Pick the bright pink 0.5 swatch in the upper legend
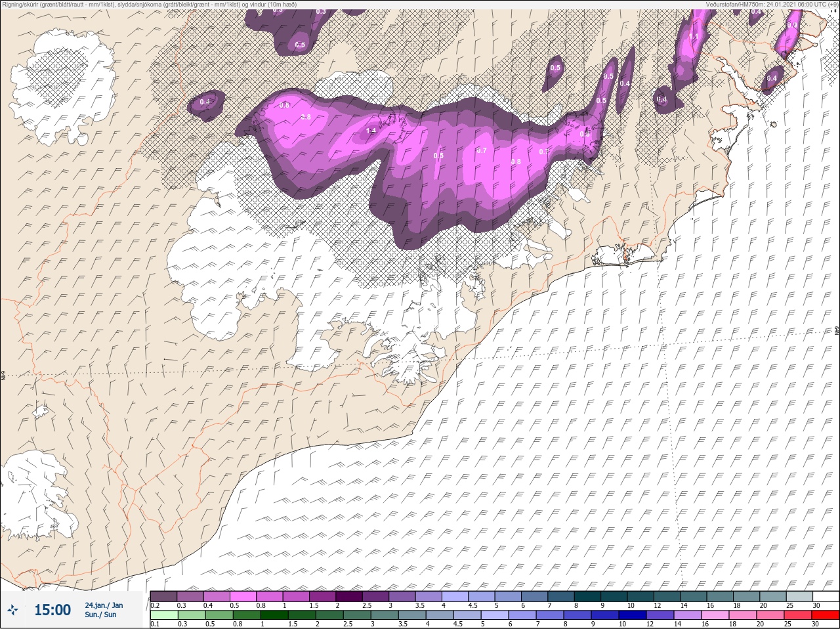The width and height of the screenshot is (840, 629). tap(243, 596)
